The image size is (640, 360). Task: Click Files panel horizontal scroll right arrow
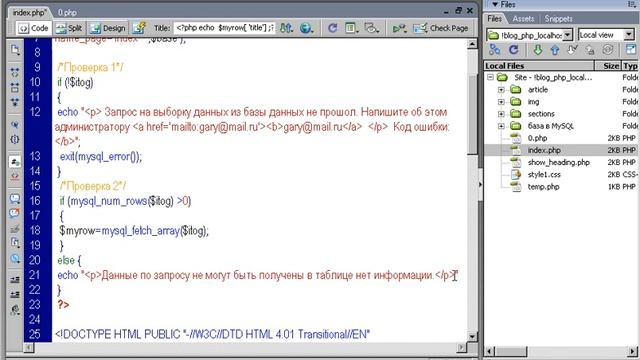tap(633, 351)
